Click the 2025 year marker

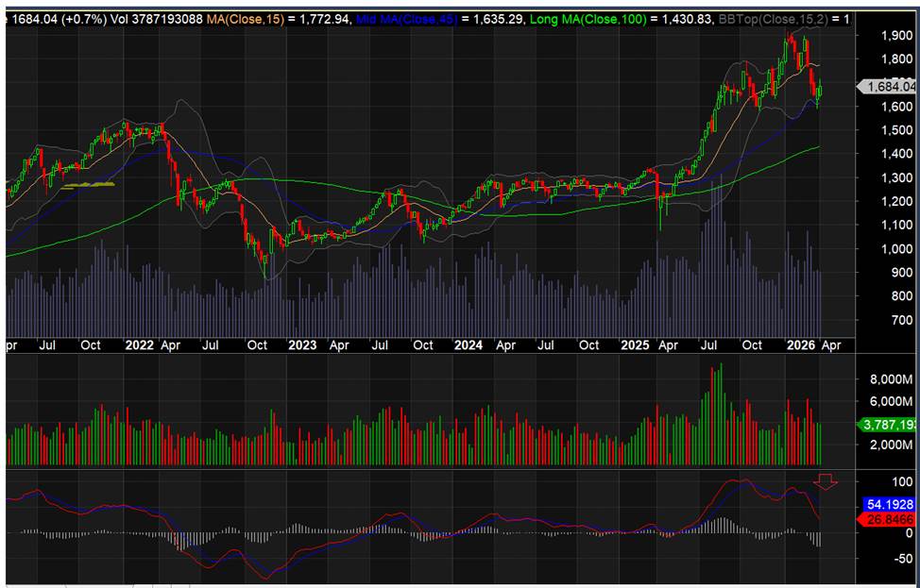[x=635, y=345]
